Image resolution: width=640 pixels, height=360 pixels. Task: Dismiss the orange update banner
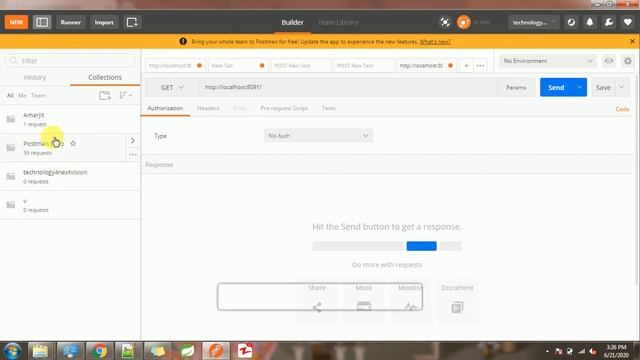(x=632, y=41)
